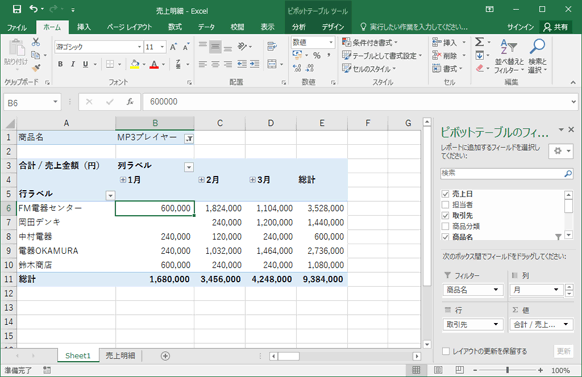
Task: Click the Copy icon in clipboard group
Action: 36,55
